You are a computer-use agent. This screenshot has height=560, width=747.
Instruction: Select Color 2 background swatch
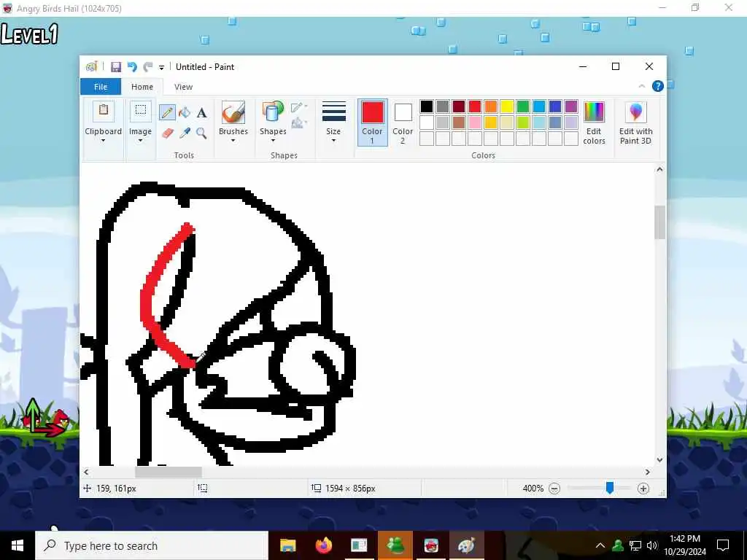pos(403,122)
